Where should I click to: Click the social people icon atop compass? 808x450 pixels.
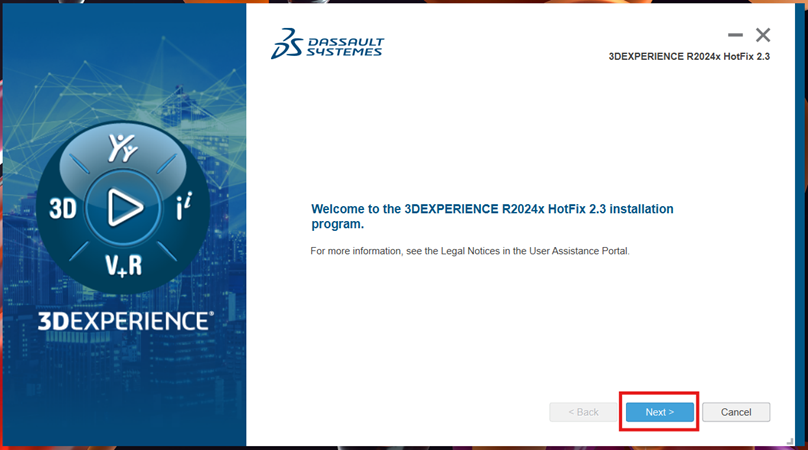click(123, 148)
